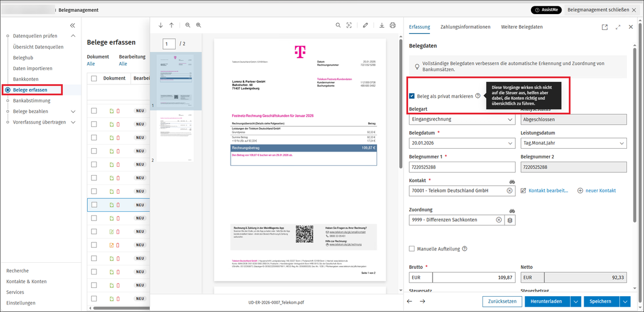Image resolution: width=644 pixels, height=312 pixels.
Task: Open Beleghub in sidebar
Action: click(23, 57)
